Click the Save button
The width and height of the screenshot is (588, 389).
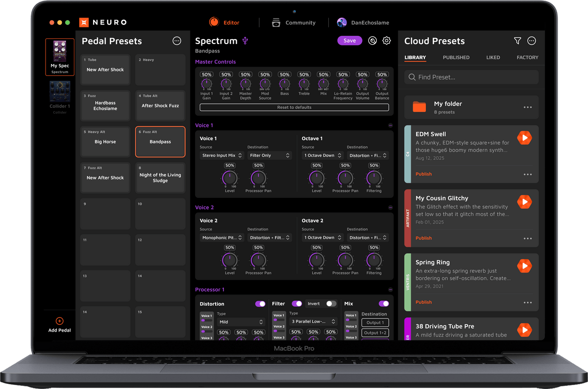350,41
